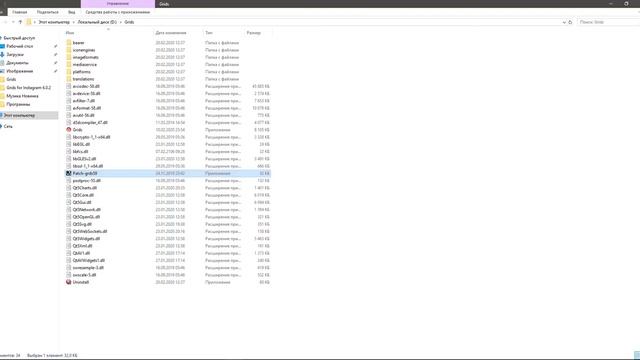
Task: Select the Управление contextual tab
Action: click(x=118, y=4)
